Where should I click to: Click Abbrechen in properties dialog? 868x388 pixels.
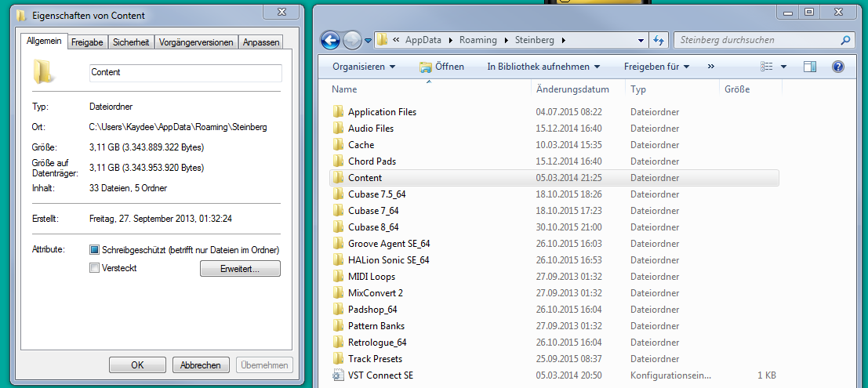201,364
